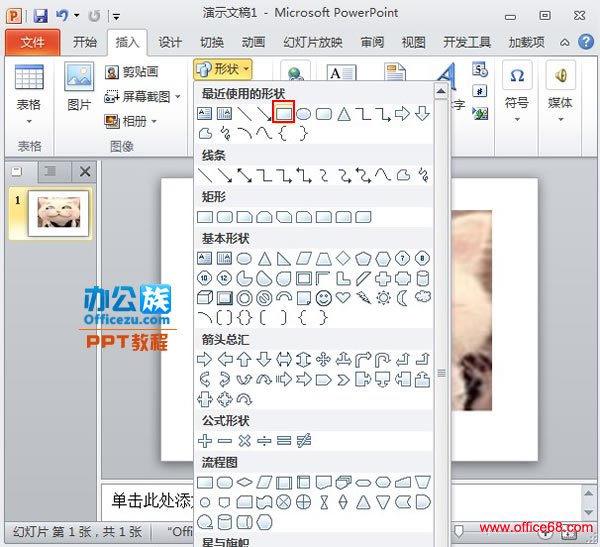
Task: Pick the rounded rectangle in Rectangles section
Action: click(225, 217)
